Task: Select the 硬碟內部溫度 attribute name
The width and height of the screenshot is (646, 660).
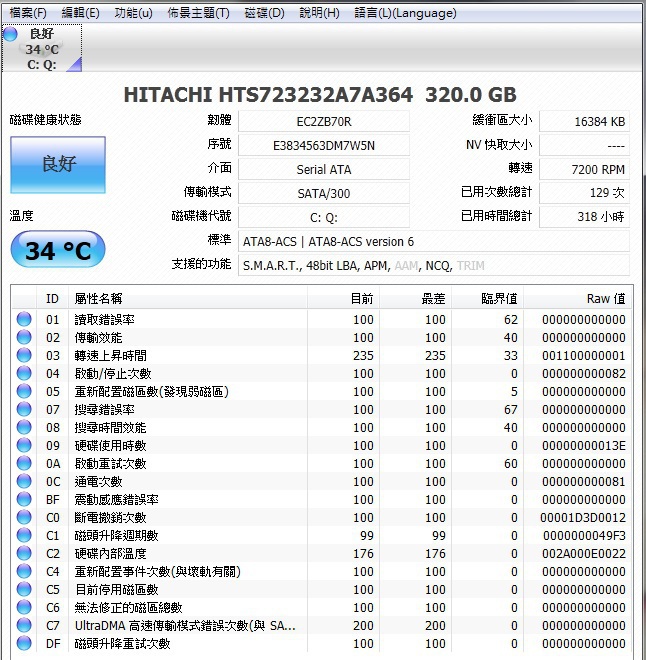Action: pyautogui.click(x=110, y=553)
